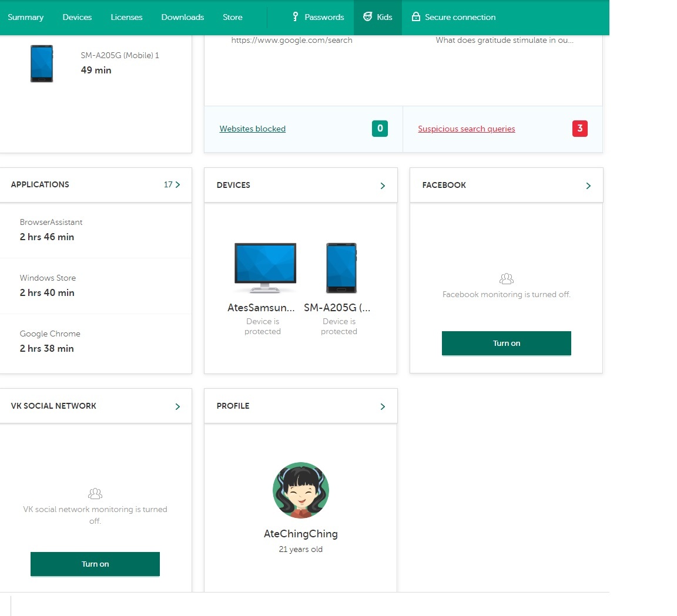The height and width of the screenshot is (616, 677).
Task: Click the google.com/search URL text
Action: [292, 40]
